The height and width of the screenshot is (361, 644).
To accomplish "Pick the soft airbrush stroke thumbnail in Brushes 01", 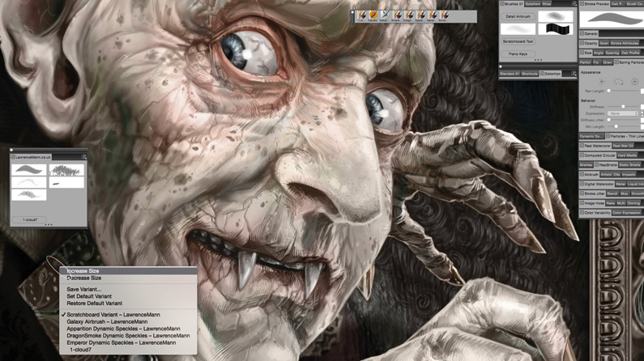I will 518,28.
